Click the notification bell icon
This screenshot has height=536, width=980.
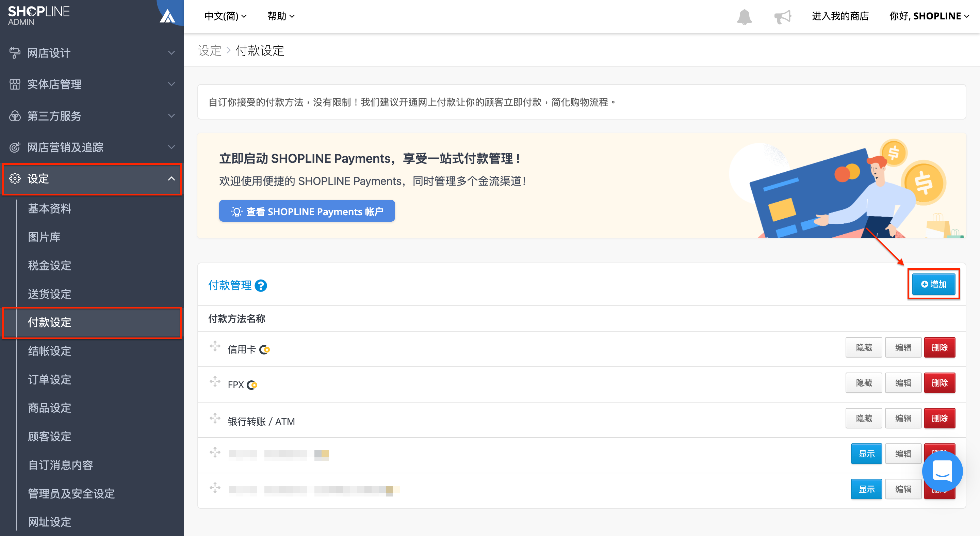click(x=744, y=16)
